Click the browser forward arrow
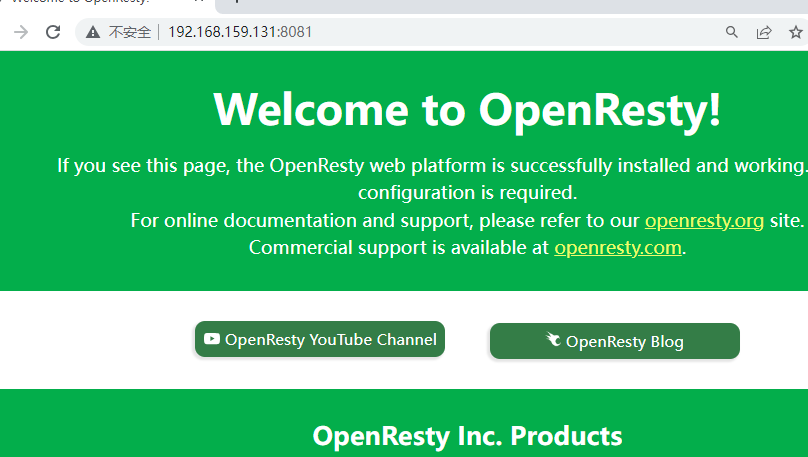 [x=21, y=32]
